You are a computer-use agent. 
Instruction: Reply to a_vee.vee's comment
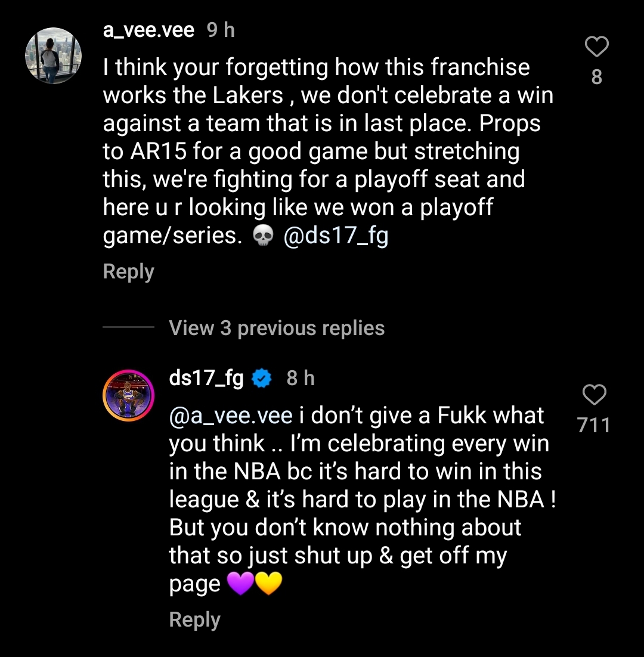[128, 271]
